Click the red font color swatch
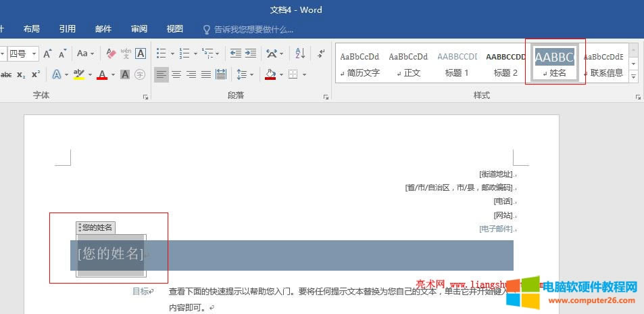 tap(102, 74)
